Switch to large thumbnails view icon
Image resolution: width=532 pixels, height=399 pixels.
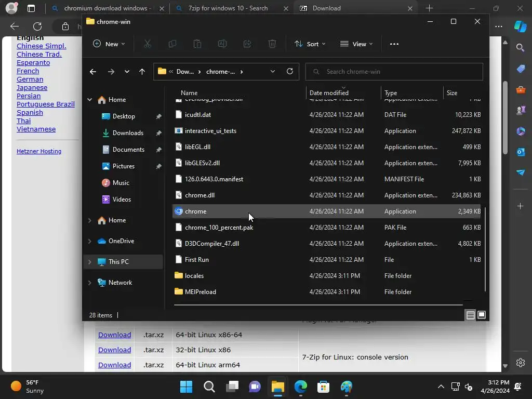(x=482, y=315)
